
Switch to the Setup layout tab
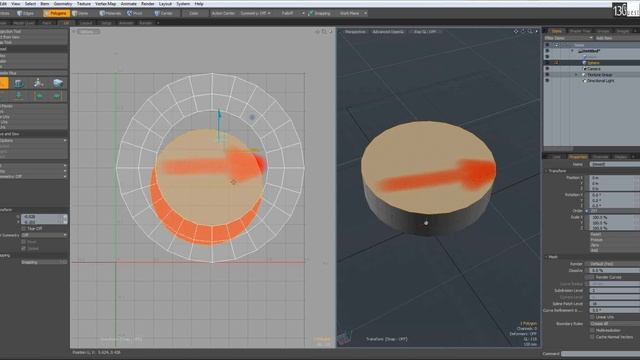[107, 23]
